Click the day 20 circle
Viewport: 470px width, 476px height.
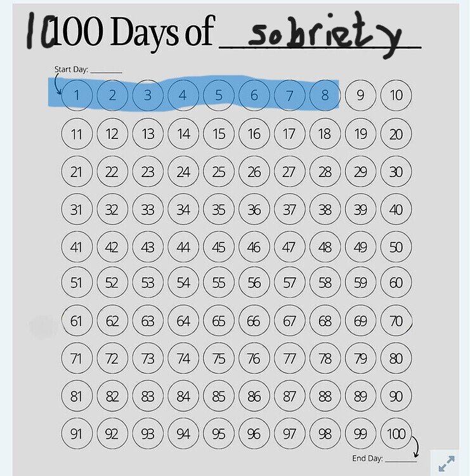coord(396,134)
